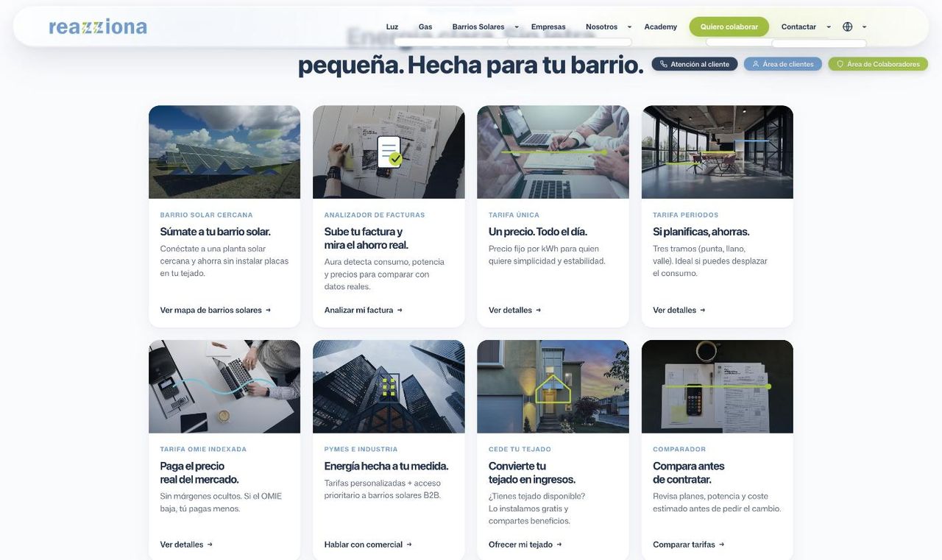The image size is (942, 560).
Task: Click arrow next to Ver mapa de barrios solares
Action: (268, 310)
